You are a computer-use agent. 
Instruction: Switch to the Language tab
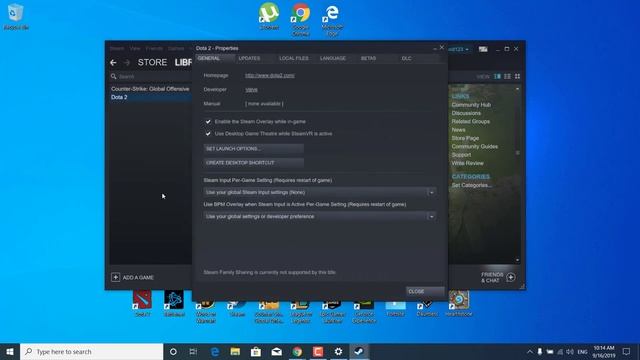pyautogui.click(x=333, y=58)
